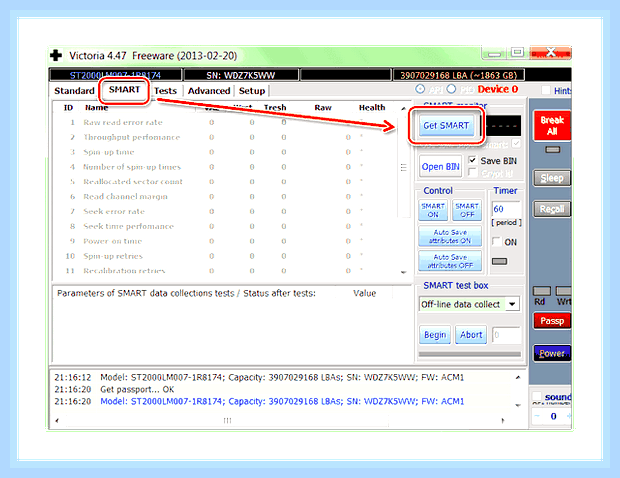Click the indicator lamp under Timer ON
This screenshot has height=478, width=620.
(499, 261)
